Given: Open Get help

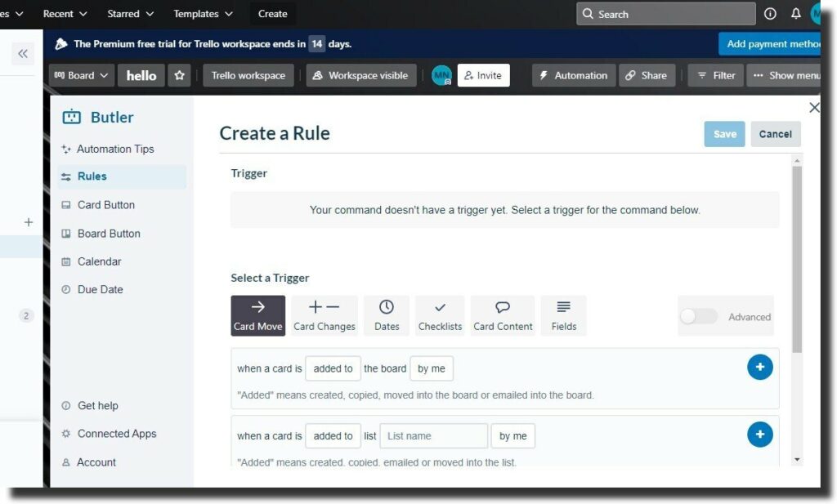Looking at the screenshot, I should point(98,405).
